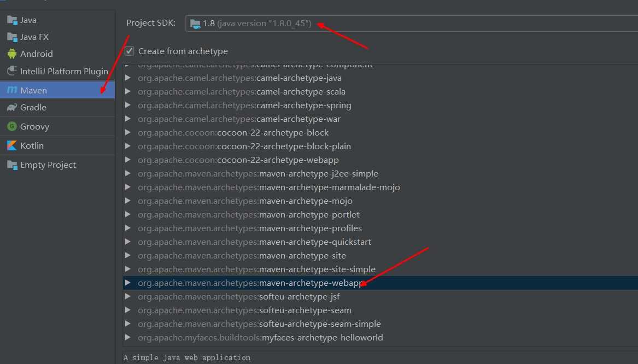Expand myfaces-archetype-helloworld arrow
This screenshot has width=638, height=364.
click(x=128, y=337)
